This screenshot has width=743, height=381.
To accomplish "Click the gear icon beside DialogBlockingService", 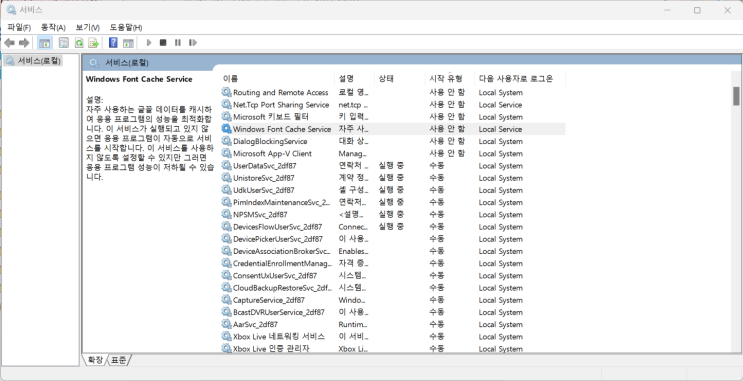I will pos(227,141).
